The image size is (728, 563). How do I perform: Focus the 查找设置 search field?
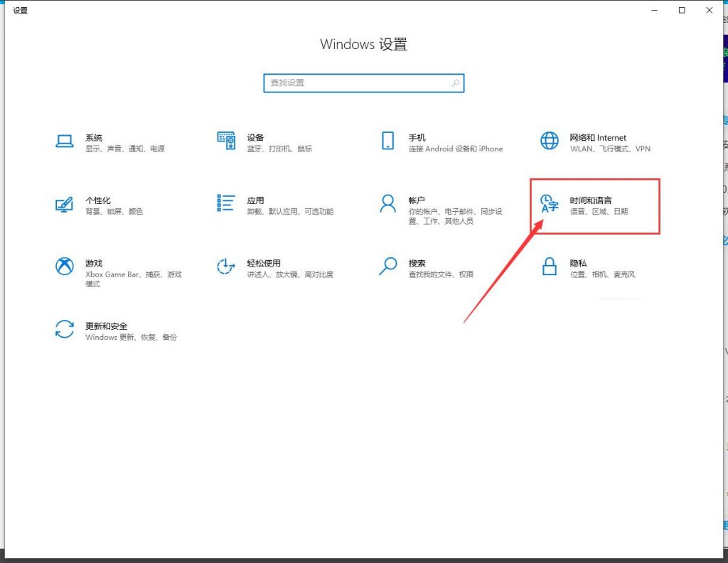[363, 83]
